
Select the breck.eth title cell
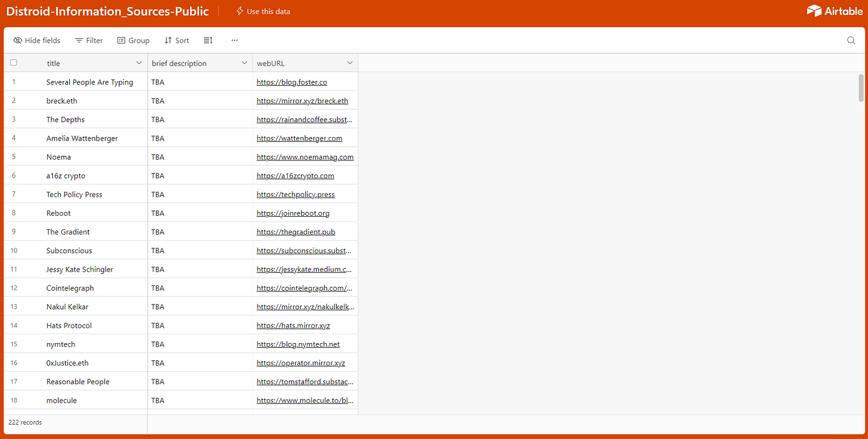click(x=63, y=101)
